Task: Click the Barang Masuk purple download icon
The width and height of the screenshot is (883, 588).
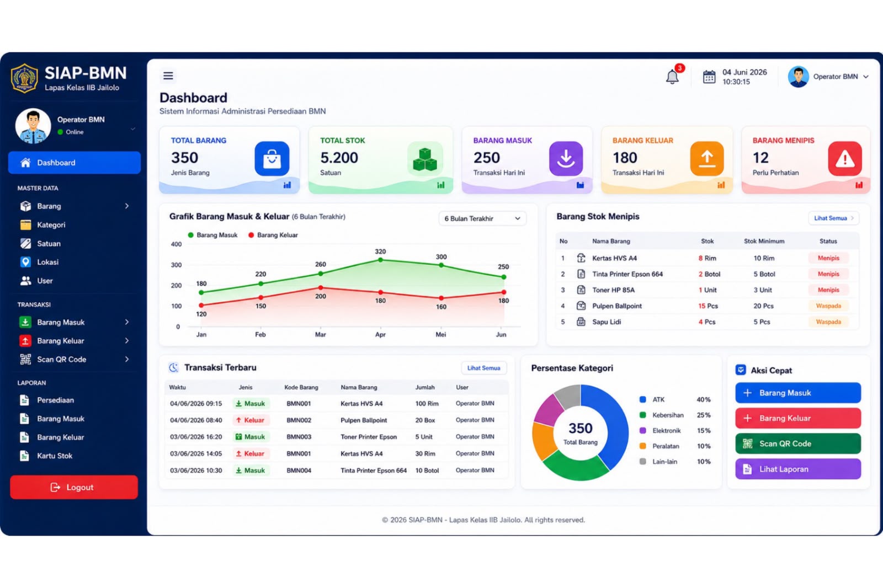Action: [x=566, y=159]
